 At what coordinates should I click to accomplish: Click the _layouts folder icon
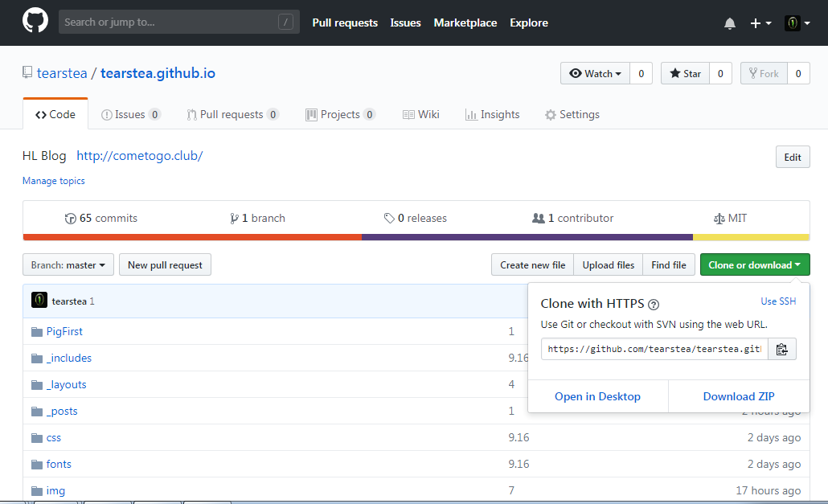point(36,385)
